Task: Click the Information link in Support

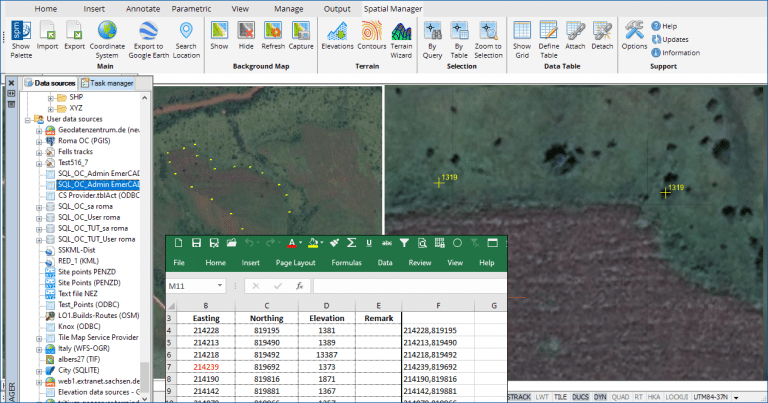Action: pyautogui.click(x=675, y=52)
